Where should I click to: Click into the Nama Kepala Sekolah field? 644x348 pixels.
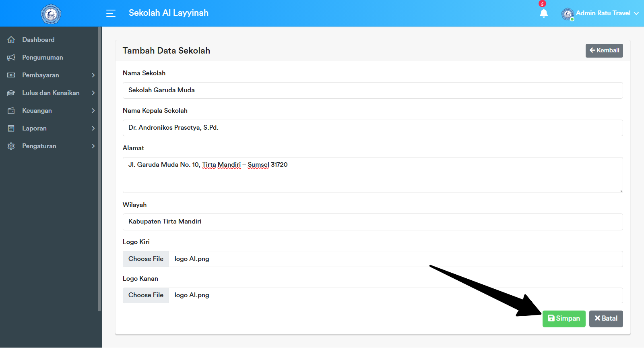tap(372, 128)
